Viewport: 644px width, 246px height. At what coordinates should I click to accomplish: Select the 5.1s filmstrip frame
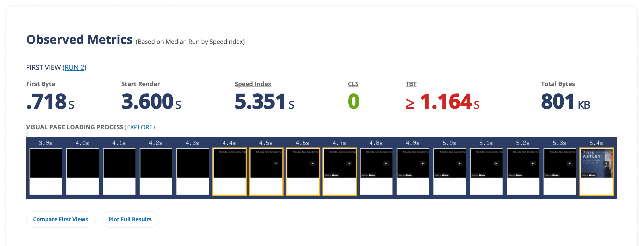(487, 172)
